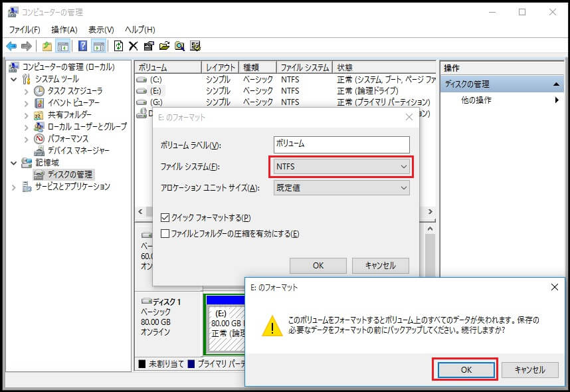Click the ローカル ユーザーとグループ icon
Screen dimensions: 570x392
[x=39, y=127]
